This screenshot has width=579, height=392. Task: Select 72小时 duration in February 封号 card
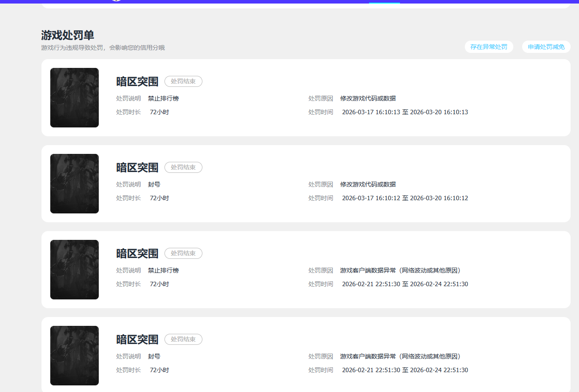pos(160,370)
